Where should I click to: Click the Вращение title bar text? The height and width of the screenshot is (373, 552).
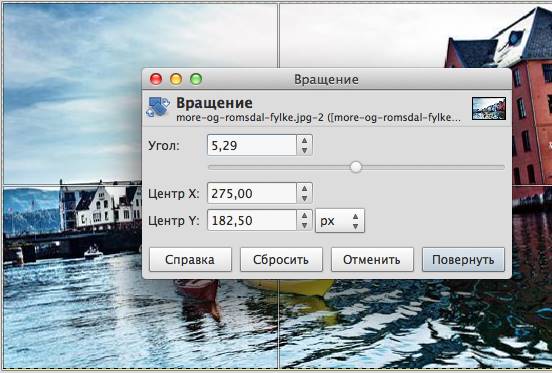326,79
